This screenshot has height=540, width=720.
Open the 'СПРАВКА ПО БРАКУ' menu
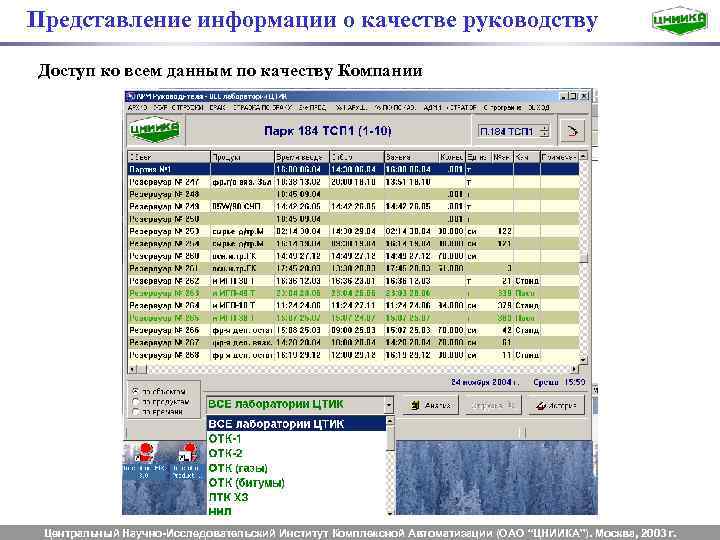[x=262, y=107]
